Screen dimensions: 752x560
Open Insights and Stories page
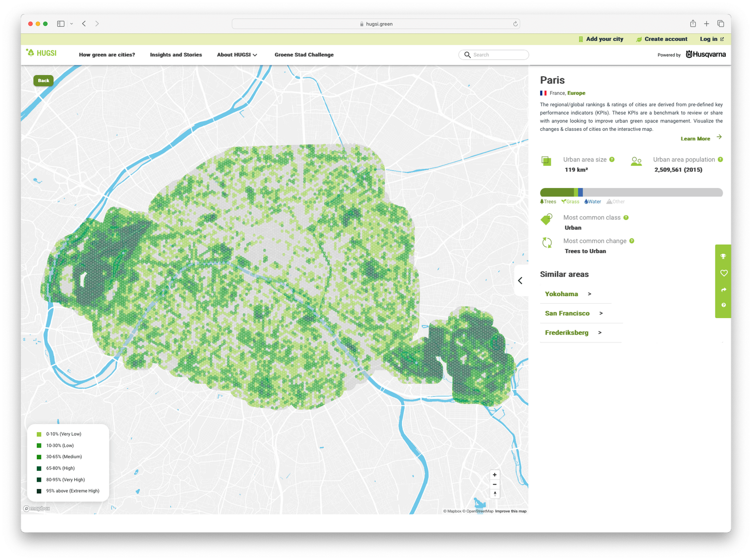176,55
